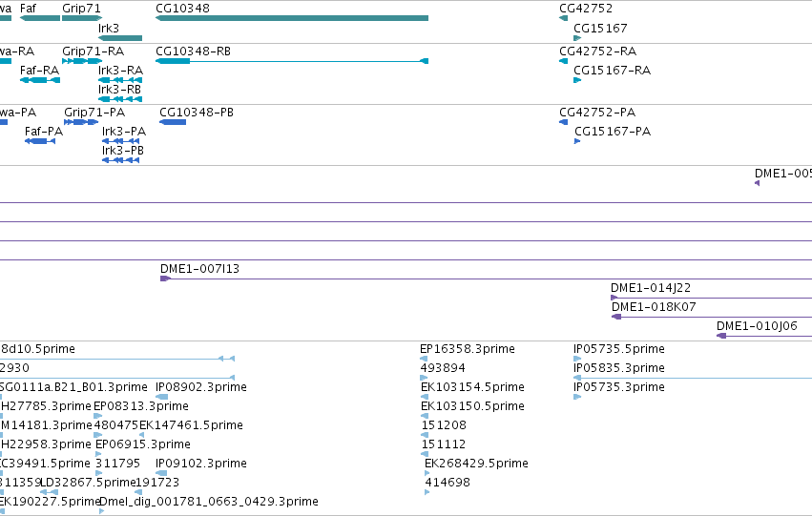Click the 414698 EST marker
The image size is (812, 516).
[427, 492]
